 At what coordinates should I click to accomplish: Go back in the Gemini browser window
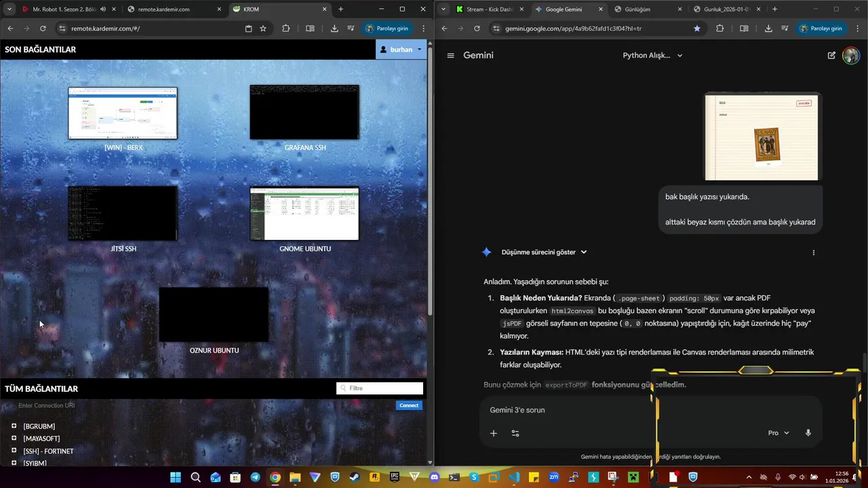[444, 28]
